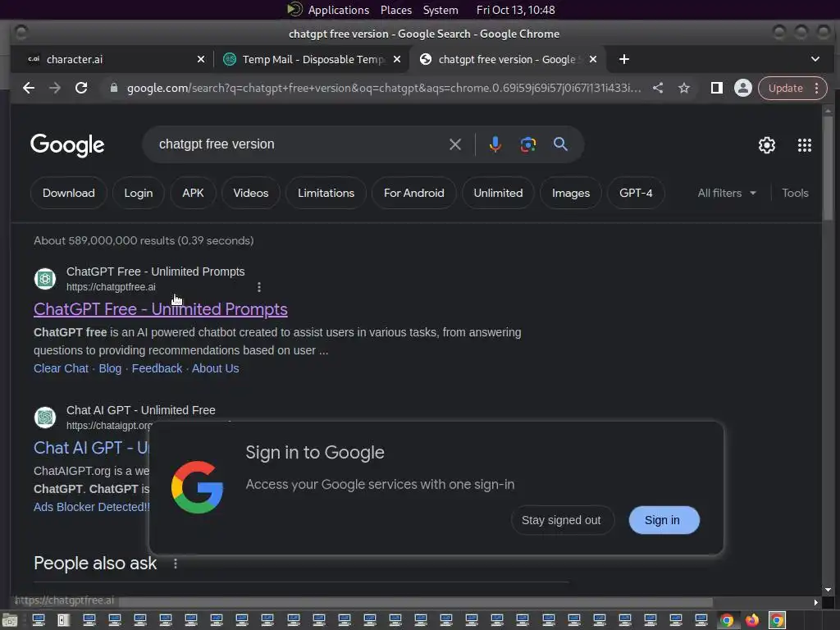Screen dimensions: 840x630
Task: Go back to the previous page
Action: (29, 88)
